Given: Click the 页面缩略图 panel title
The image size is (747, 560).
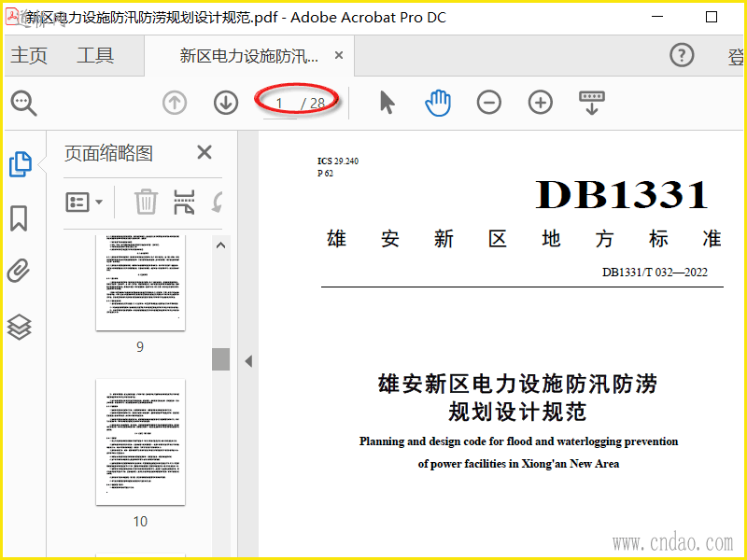Looking at the screenshot, I should [108, 153].
